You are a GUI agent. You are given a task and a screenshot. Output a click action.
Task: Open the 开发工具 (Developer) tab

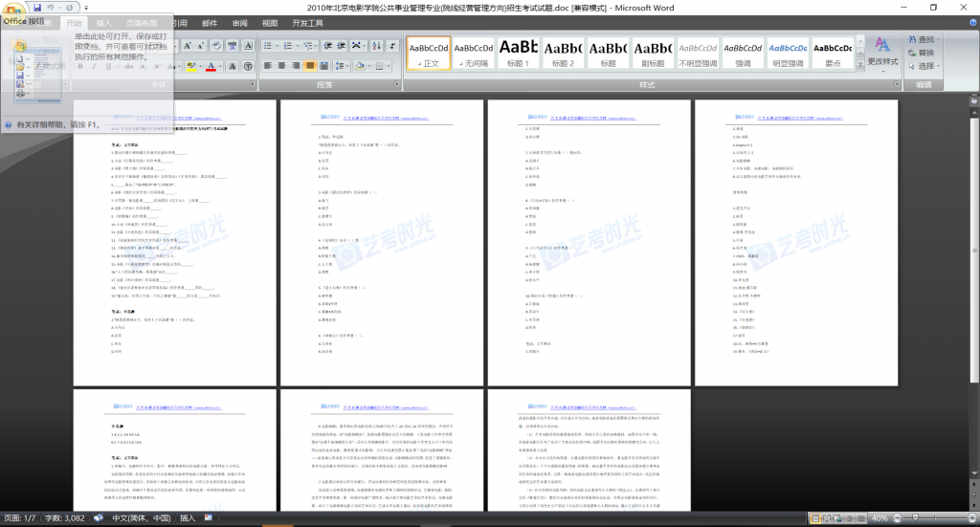[307, 23]
